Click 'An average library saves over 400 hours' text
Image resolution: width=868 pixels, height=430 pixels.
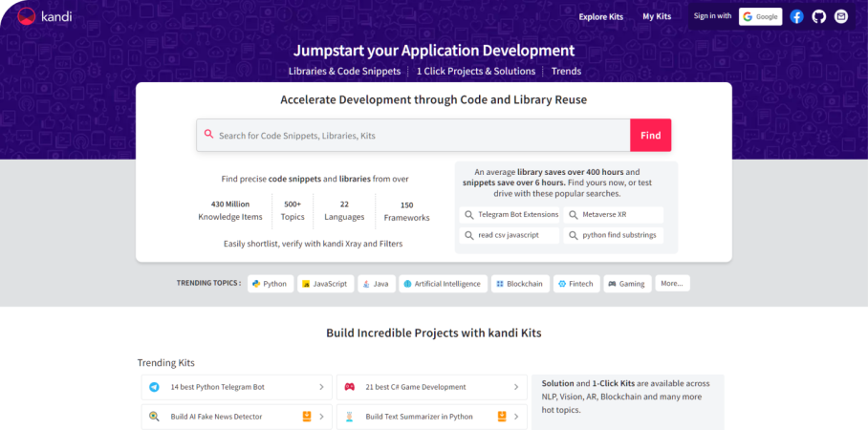click(556, 183)
